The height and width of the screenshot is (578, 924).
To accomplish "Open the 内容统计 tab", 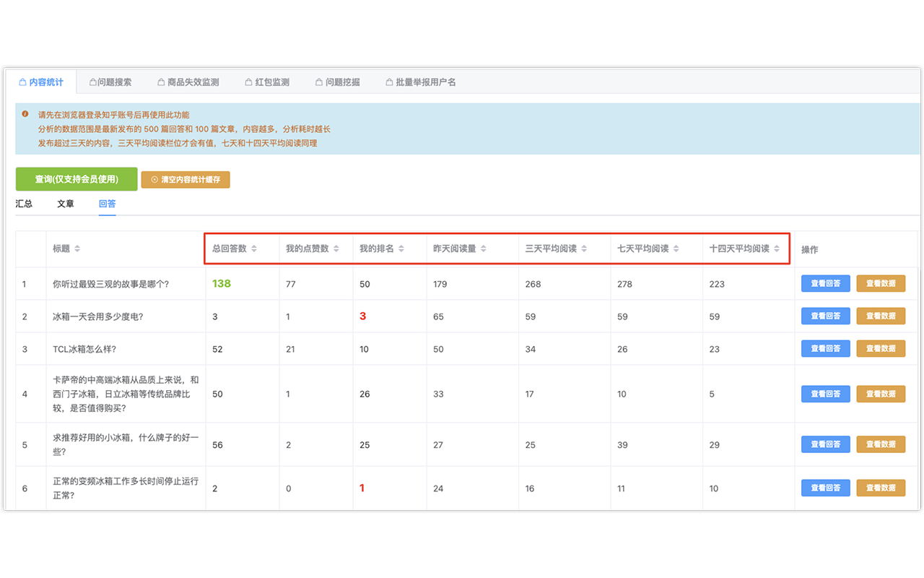I will pyautogui.click(x=42, y=82).
